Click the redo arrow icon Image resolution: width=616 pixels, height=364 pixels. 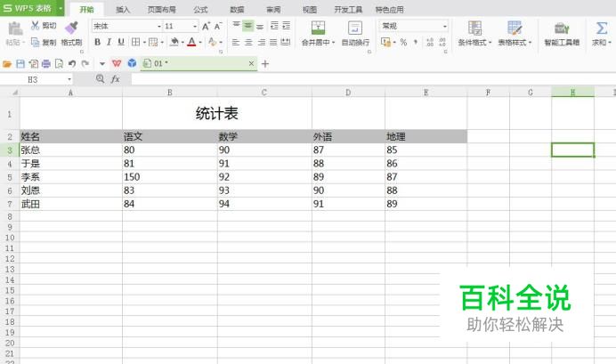pos(85,63)
